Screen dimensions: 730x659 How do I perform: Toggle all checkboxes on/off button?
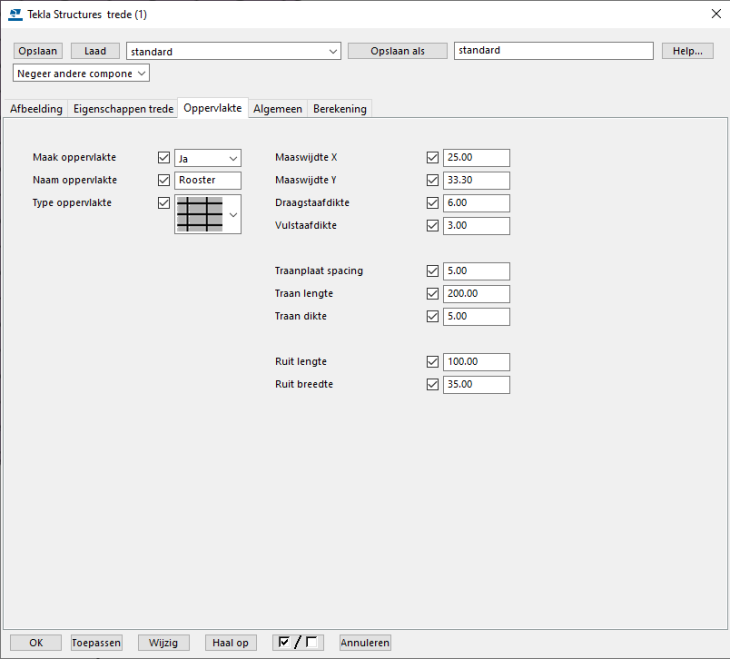pyautogui.click(x=298, y=643)
